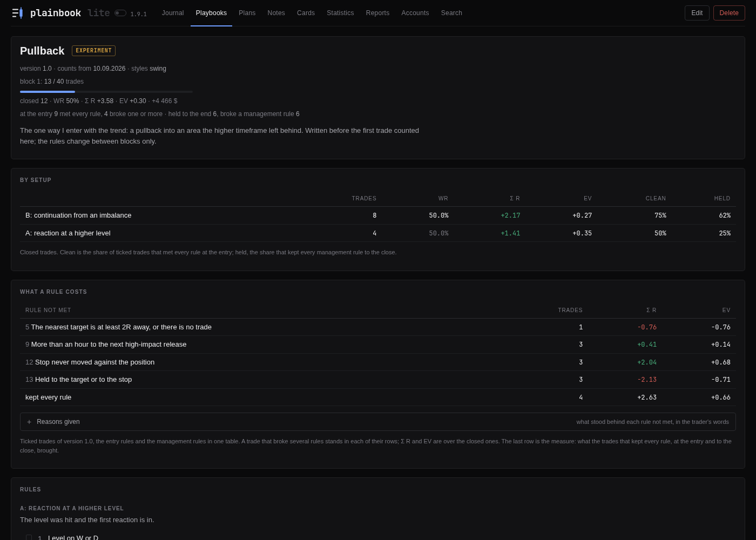The image size is (756, 540).
Task: Go to the Notes tab
Action: click(x=276, y=13)
